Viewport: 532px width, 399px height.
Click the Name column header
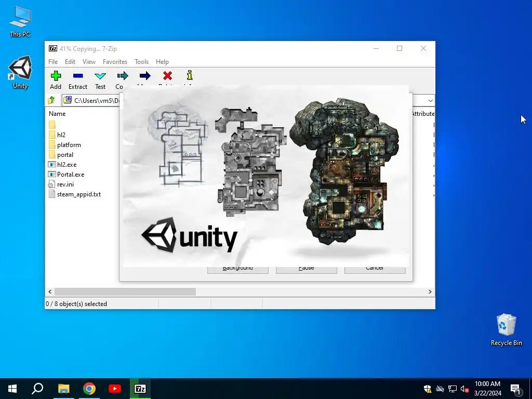tap(57, 114)
